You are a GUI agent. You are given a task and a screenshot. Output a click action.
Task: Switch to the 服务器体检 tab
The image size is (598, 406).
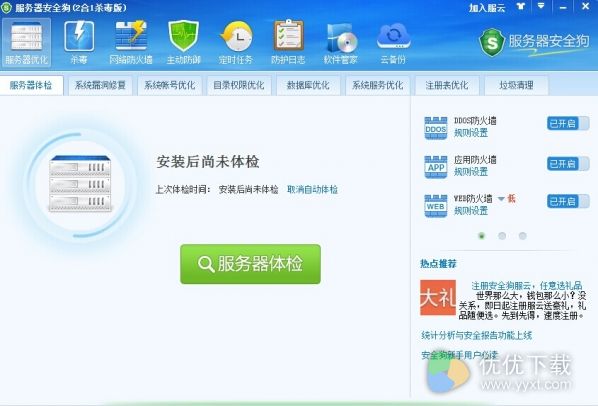click(31, 85)
